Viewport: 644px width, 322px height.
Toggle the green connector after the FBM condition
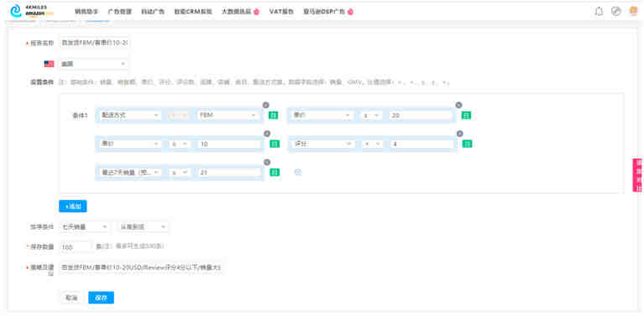pos(274,115)
